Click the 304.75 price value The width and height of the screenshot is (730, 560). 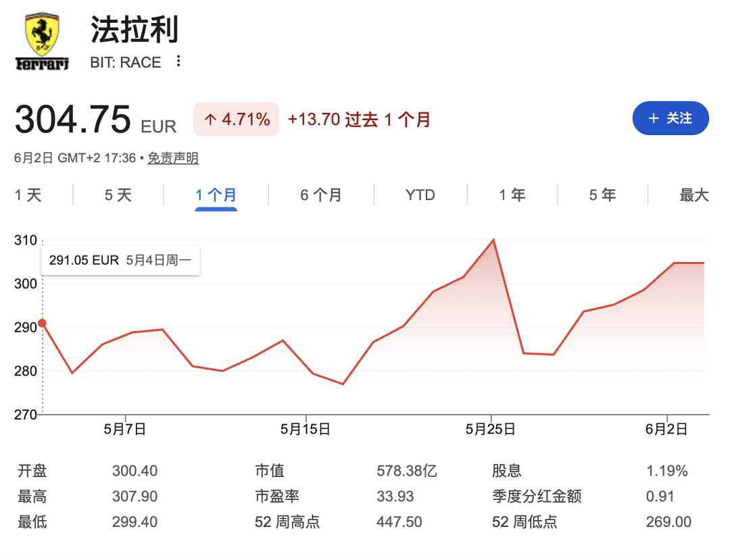(72, 119)
